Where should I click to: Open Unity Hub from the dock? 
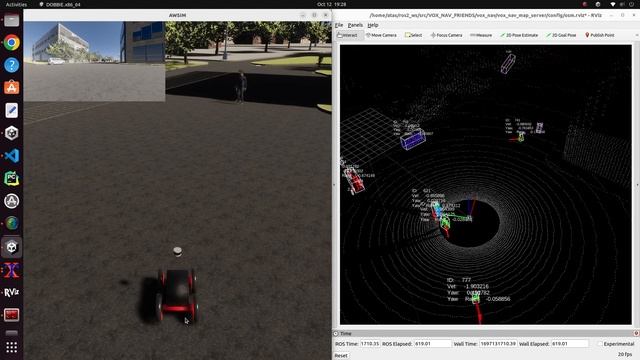(x=11, y=133)
